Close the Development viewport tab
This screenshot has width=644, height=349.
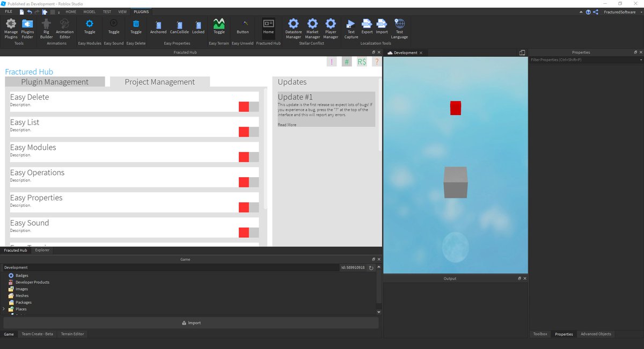click(x=421, y=53)
